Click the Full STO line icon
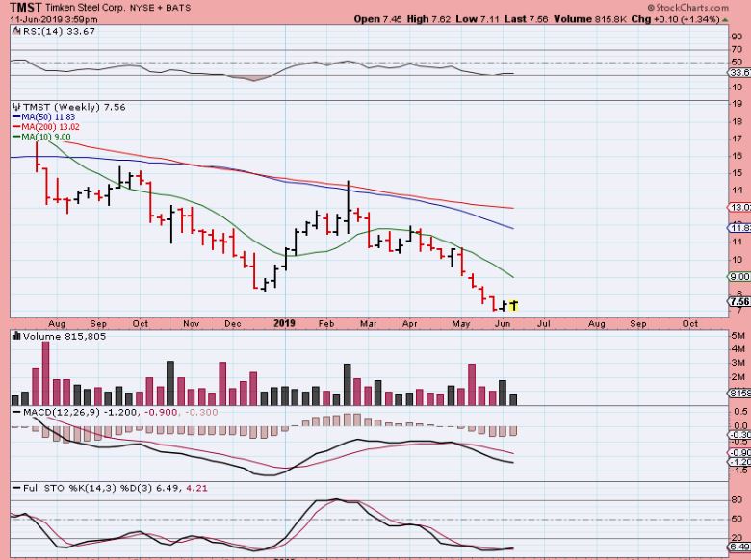751x560 pixels. click(16, 488)
